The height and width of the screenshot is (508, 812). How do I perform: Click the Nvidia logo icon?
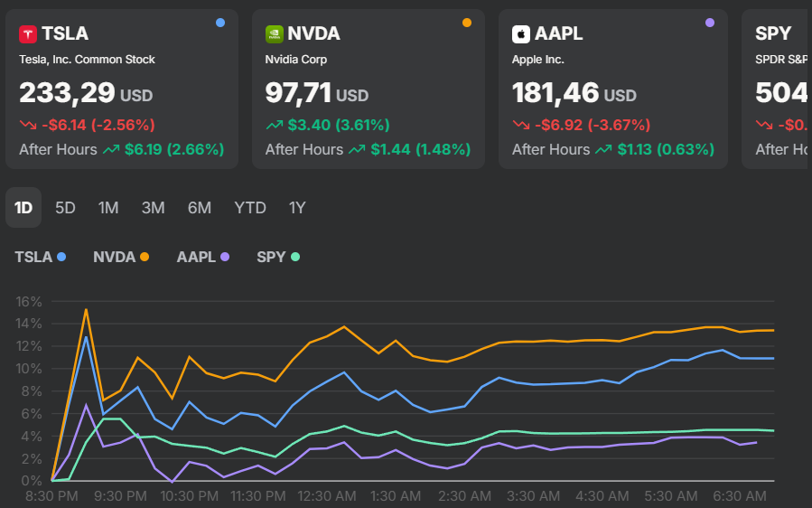coord(274,34)
